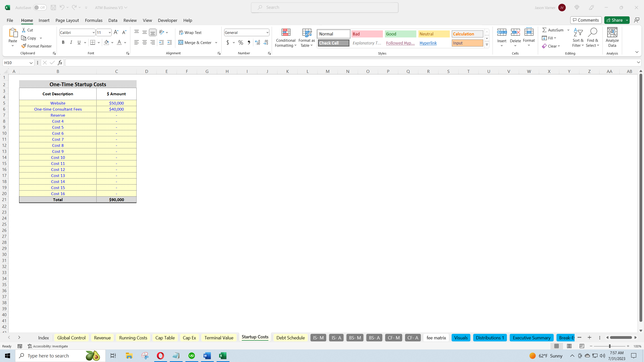Toggle Bold formatting

tap(63, 42)
